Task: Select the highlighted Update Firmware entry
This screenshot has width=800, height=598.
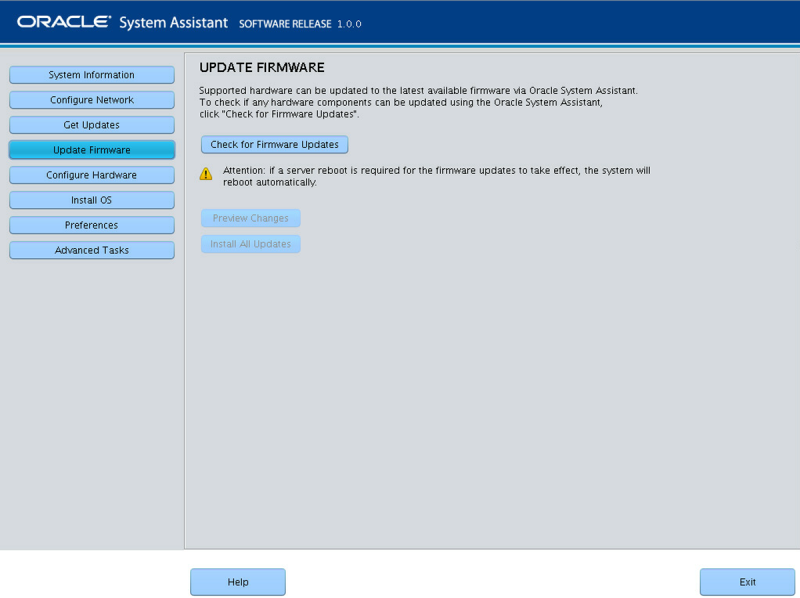Action: pyautogui.click(x=91, y=149)
